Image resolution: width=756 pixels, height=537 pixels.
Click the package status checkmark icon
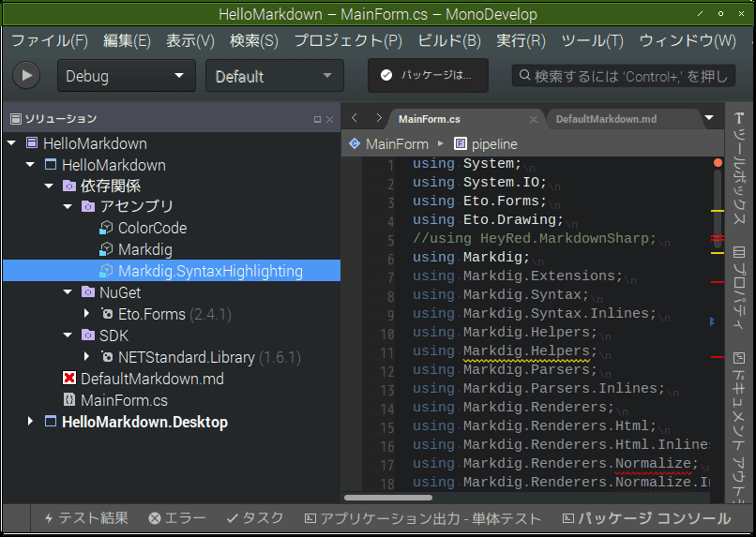(x=386, y=75)
